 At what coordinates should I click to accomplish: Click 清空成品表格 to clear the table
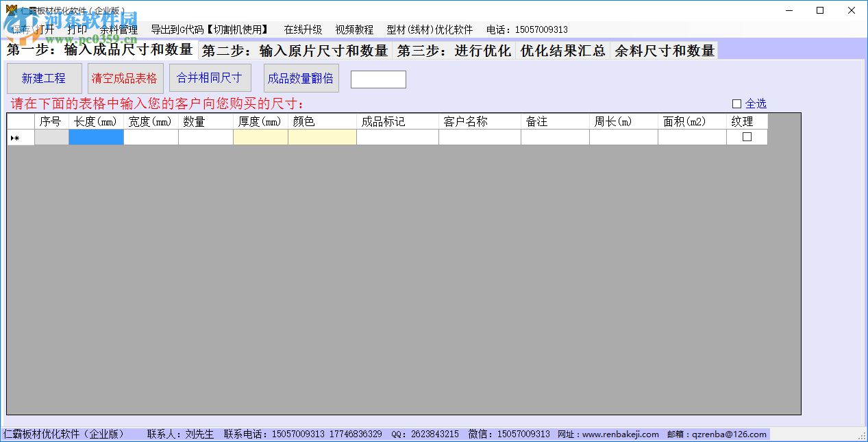[x=125, y=77]
